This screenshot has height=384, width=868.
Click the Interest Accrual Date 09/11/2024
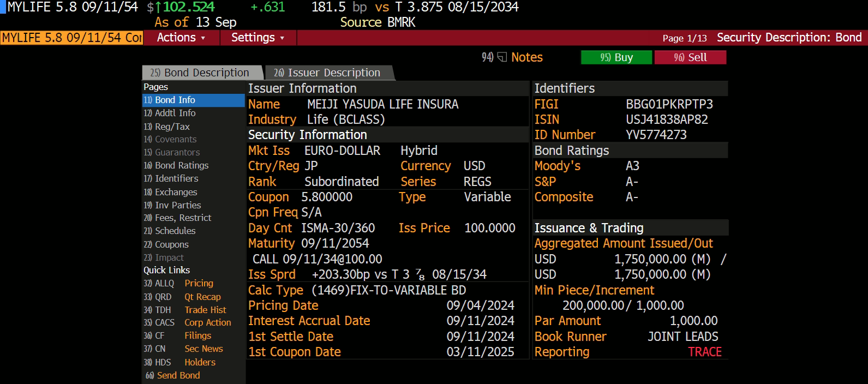[480, 321]
